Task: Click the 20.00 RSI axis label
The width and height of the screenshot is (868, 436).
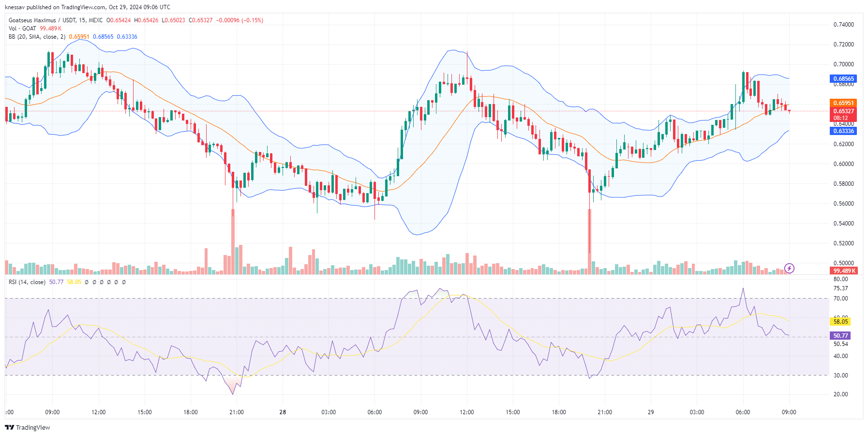Action: tap(840, 394)
